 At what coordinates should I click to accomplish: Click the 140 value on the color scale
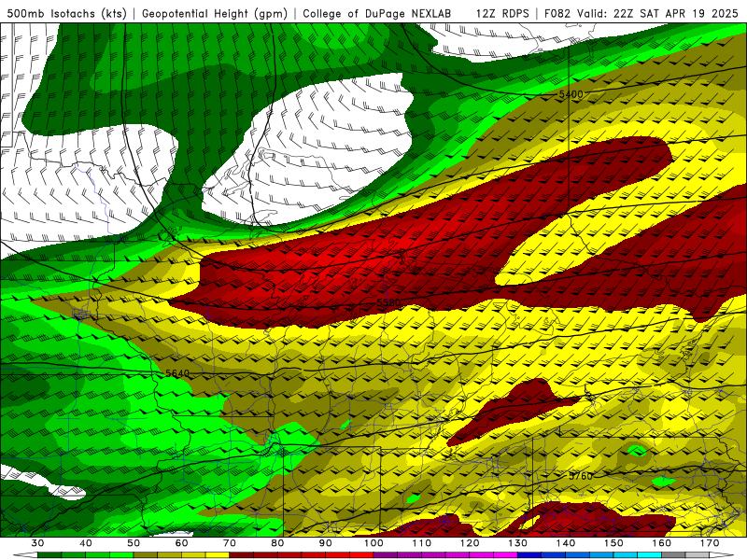pos(566,543)
